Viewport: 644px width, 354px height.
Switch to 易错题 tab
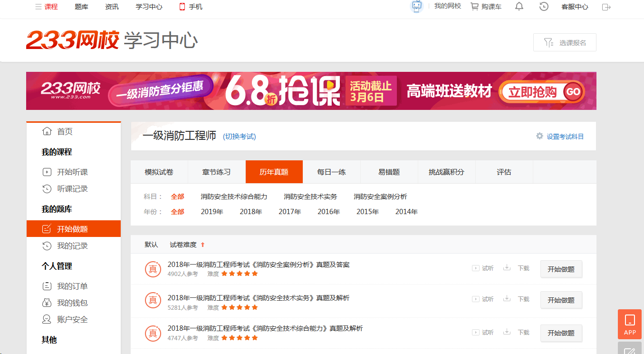(x=389, y=172)
